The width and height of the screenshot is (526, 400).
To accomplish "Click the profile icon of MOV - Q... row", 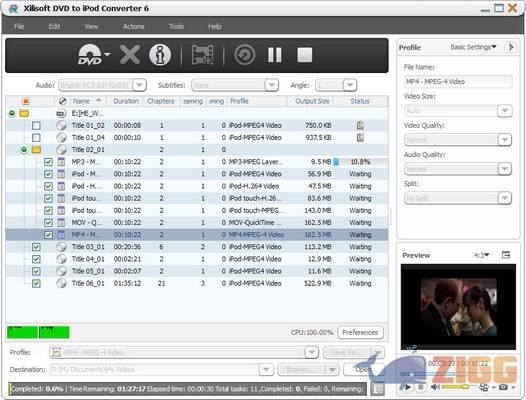I will [61, 222].
